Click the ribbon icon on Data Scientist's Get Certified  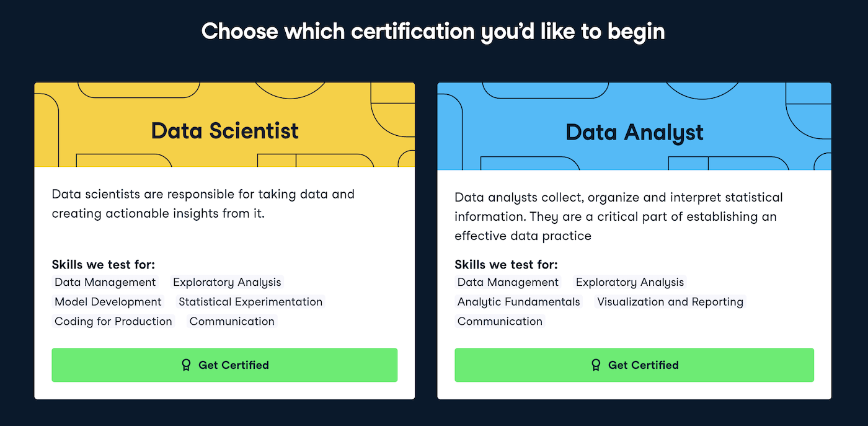click(185, 365)
